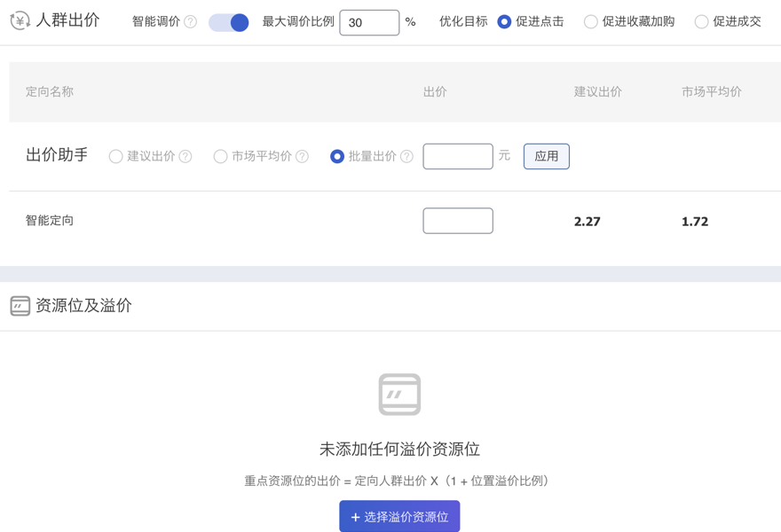The image size is (781, 532).
Task: Click the 出价助手 label
Action: pyautogui.click(x=57, y=155)
